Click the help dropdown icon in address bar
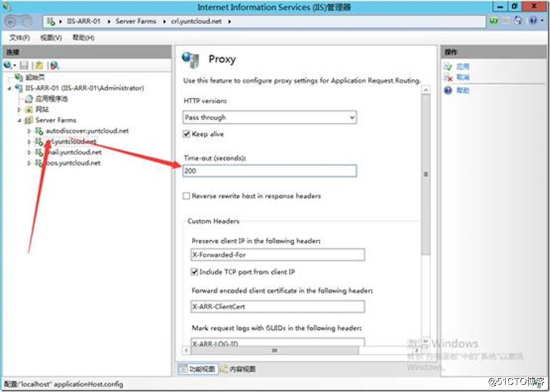550x392 pixels. [535, 21]
